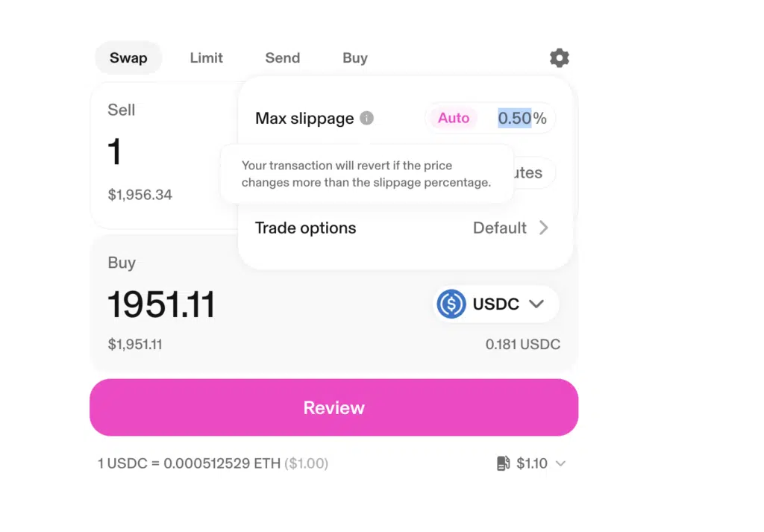This screenshot has height=532, width=764.
Task: Open swap settings gear icon
Action: [x=560, y=58]
